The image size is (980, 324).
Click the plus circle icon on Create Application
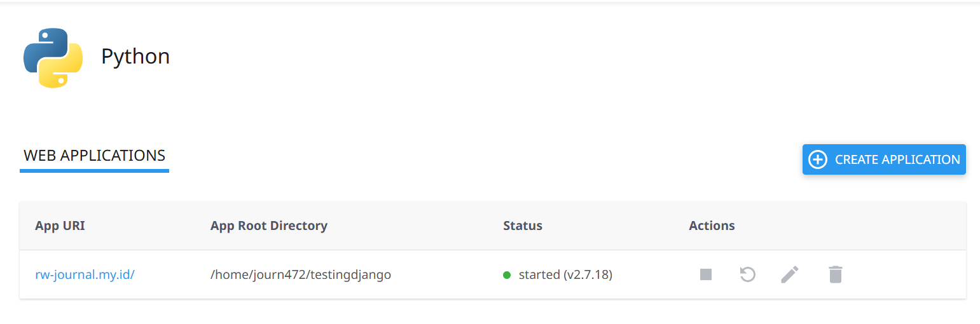click(x=817, y=159)
